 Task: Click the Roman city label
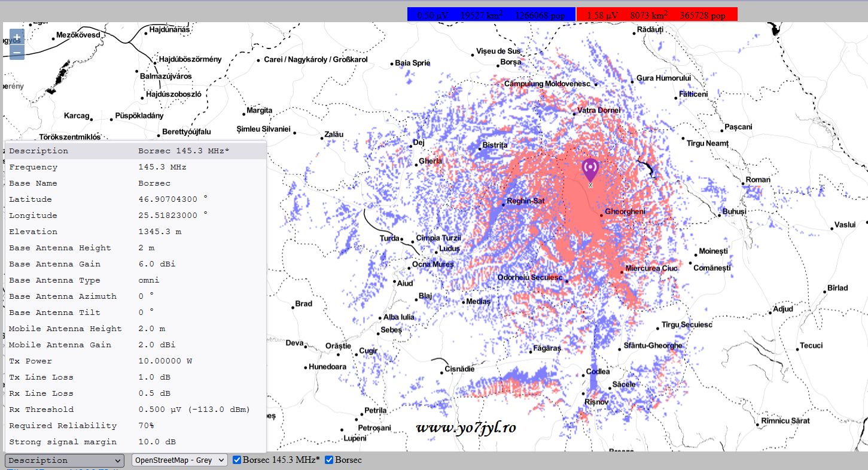coord(758,180)
